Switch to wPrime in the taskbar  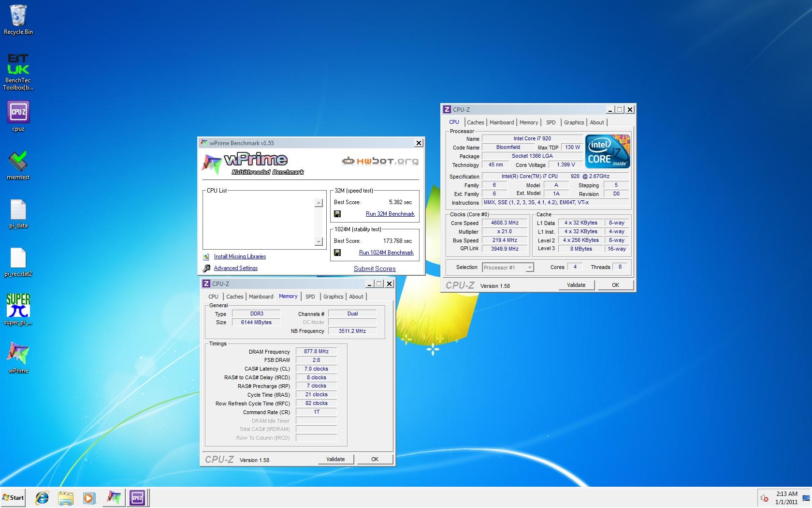[x=114, y=498]
